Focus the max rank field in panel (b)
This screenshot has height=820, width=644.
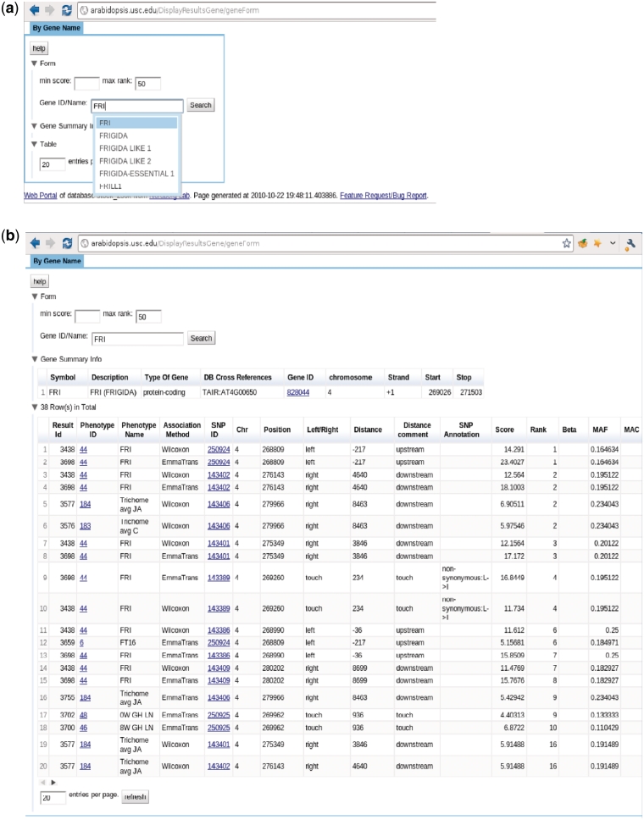[x=148, y=316]
